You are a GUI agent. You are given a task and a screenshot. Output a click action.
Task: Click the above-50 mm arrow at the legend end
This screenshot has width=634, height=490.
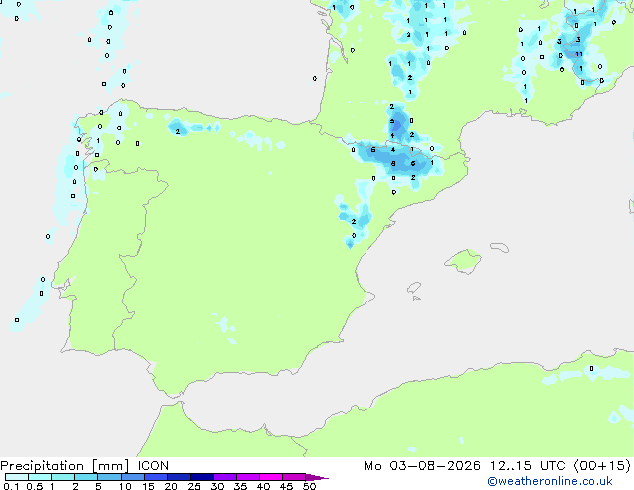pos(317,477)
